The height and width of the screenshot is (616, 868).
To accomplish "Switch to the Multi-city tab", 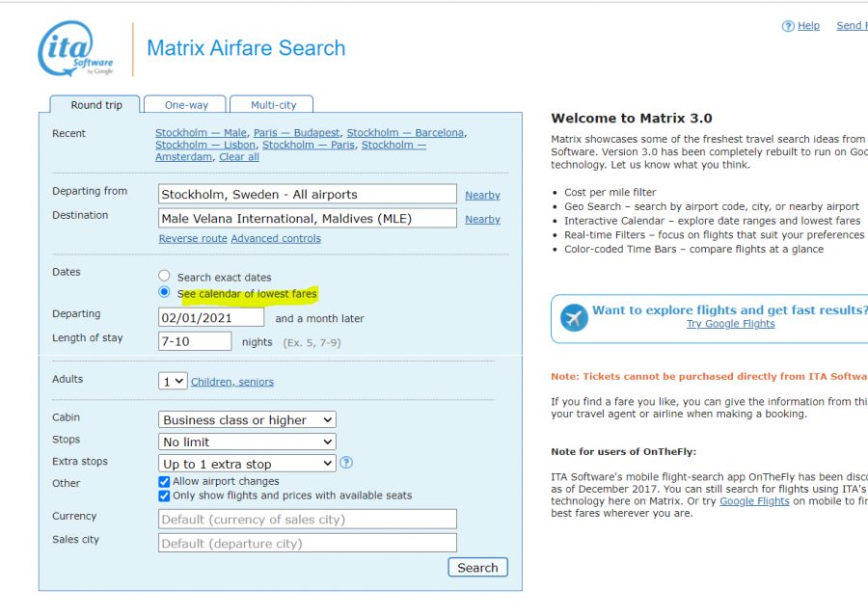I will (x=274, y=105).
